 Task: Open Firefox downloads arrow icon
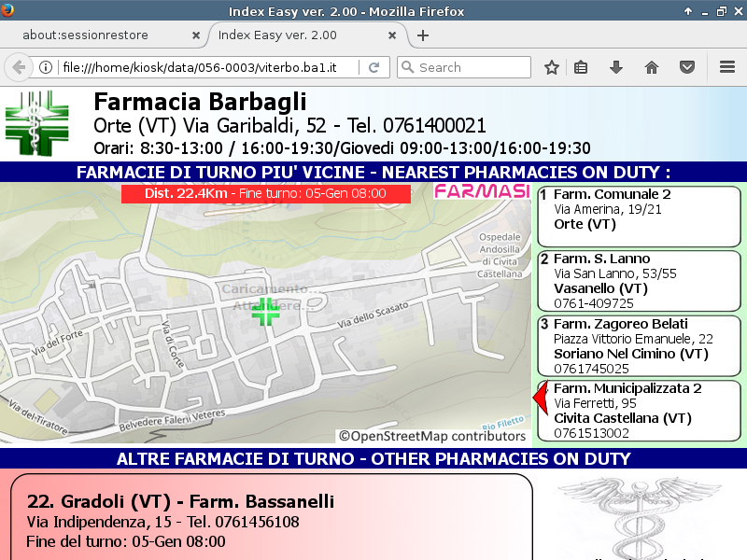pyautogui.click(x=616, y=67)
